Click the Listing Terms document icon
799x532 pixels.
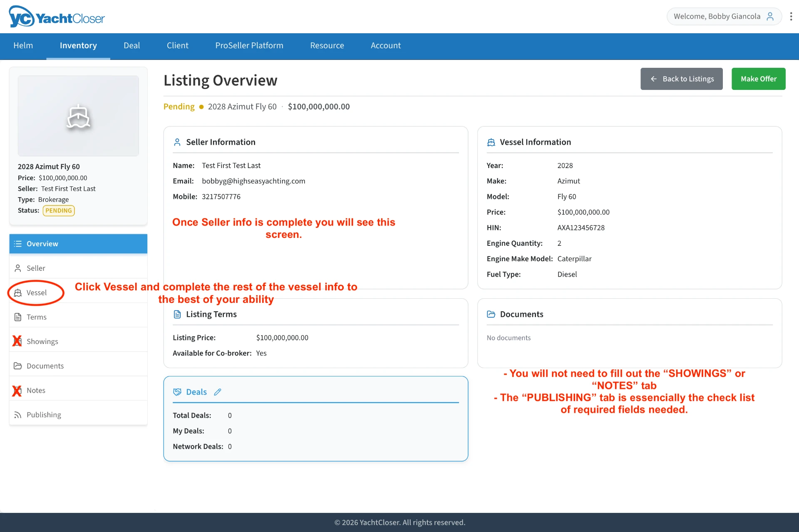point(177,314)
